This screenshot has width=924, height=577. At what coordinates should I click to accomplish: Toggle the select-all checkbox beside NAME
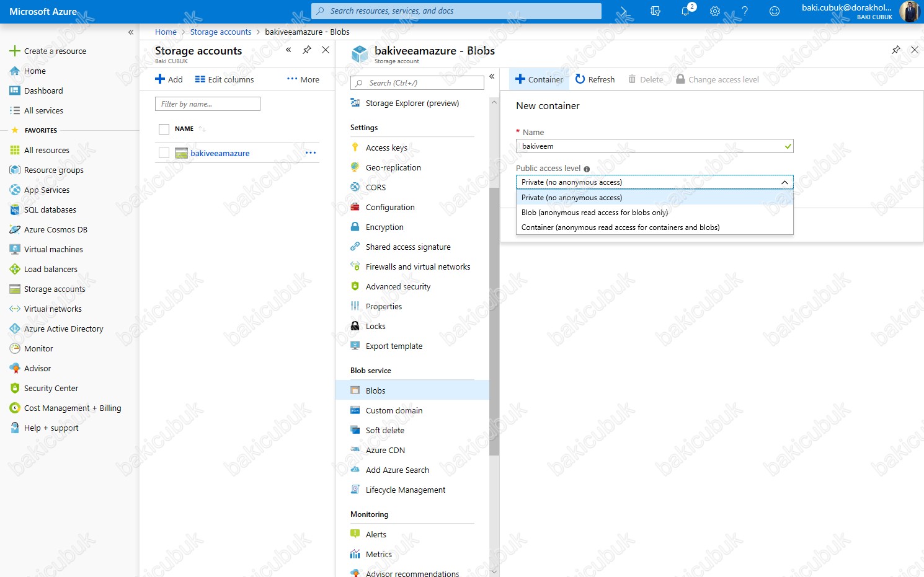pyautogui.click(x=164, y=129)
